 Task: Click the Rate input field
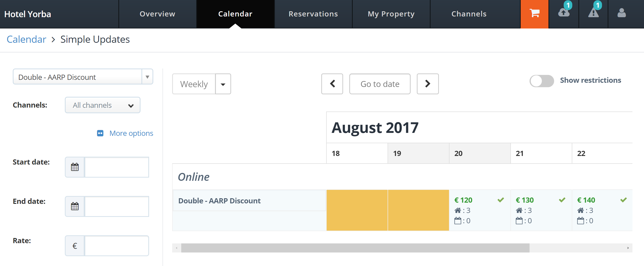pyautogui.click(x=117, y=246)
